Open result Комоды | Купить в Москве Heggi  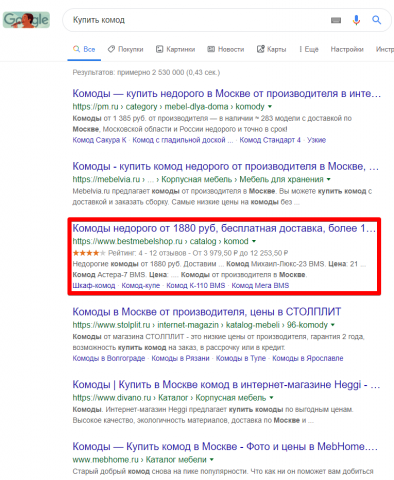click(226, 385)
